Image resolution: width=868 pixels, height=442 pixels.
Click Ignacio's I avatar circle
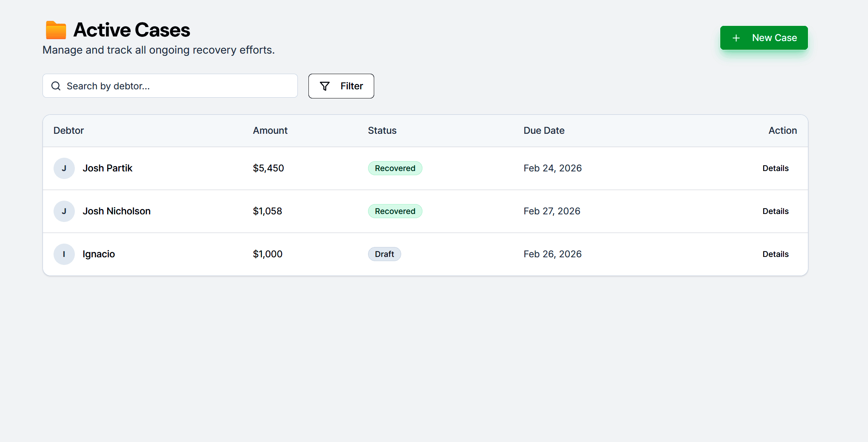(x=64, y=254)
